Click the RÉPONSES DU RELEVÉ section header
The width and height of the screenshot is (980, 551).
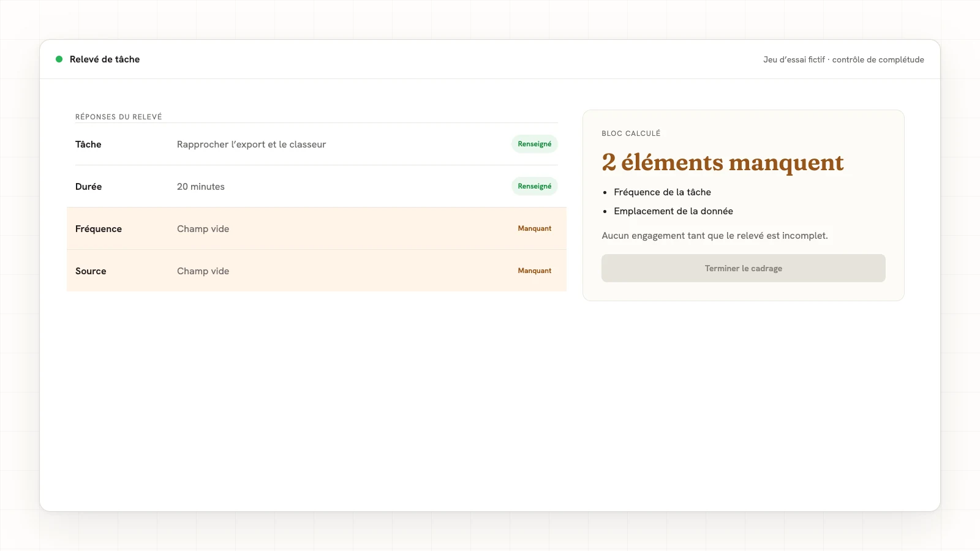point(119,117)
